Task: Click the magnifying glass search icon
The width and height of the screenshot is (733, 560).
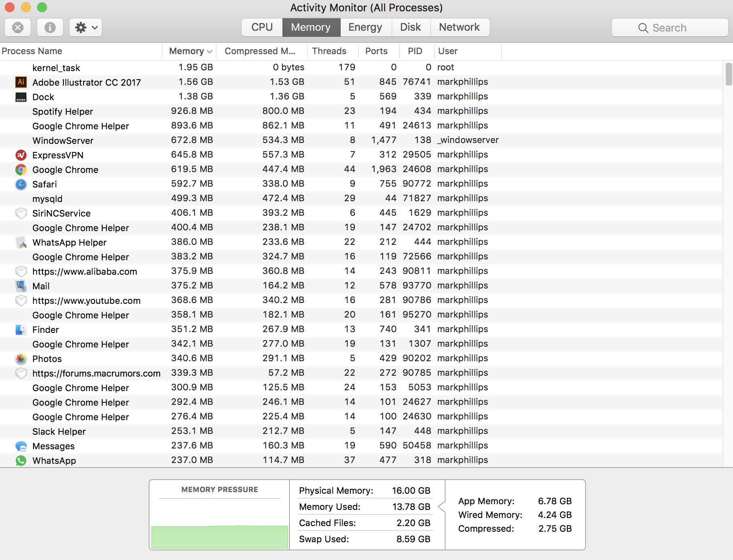Action: pyautogui.click(x=643, y=28)
